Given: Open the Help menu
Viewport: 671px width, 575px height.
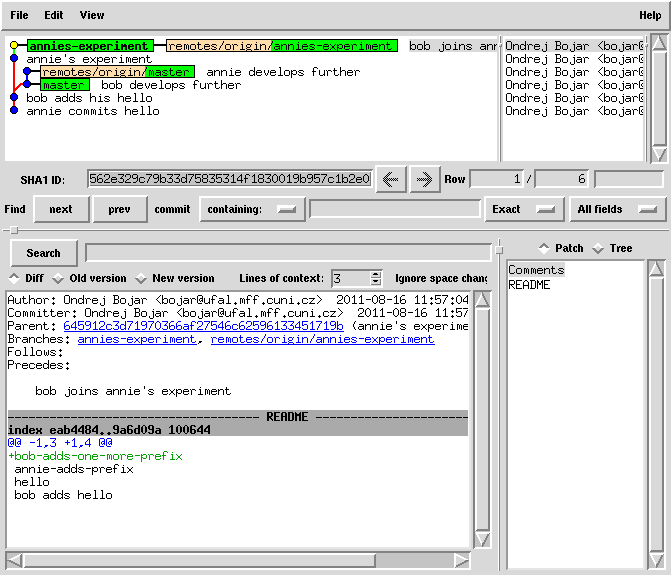Looking at the screenshot, I should pos(650,15).
